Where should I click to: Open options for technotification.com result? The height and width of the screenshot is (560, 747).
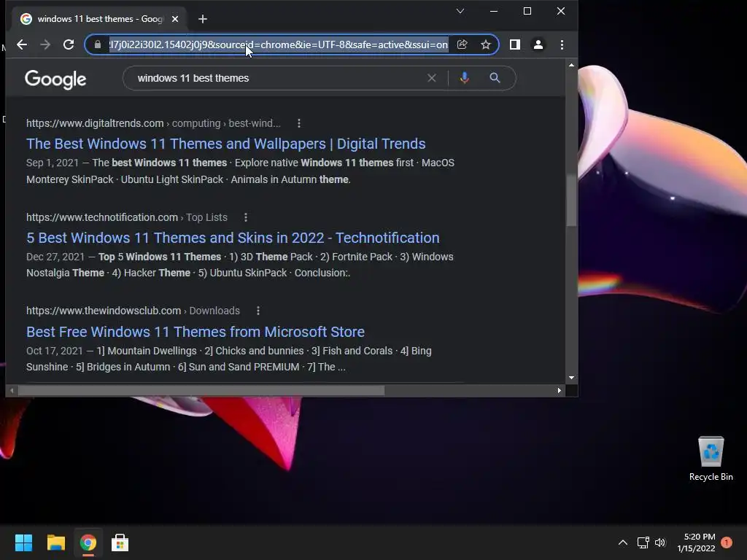[x=246, y=217]
